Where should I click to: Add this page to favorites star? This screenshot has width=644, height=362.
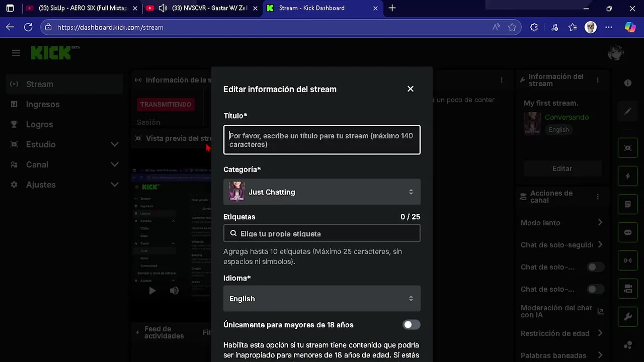coord(512,27)
